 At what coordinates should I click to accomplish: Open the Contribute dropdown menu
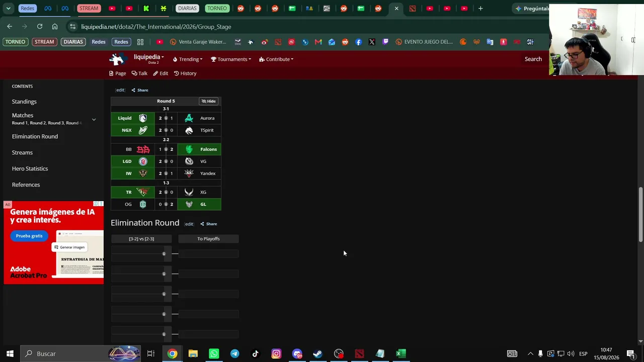tap(276, 59)
